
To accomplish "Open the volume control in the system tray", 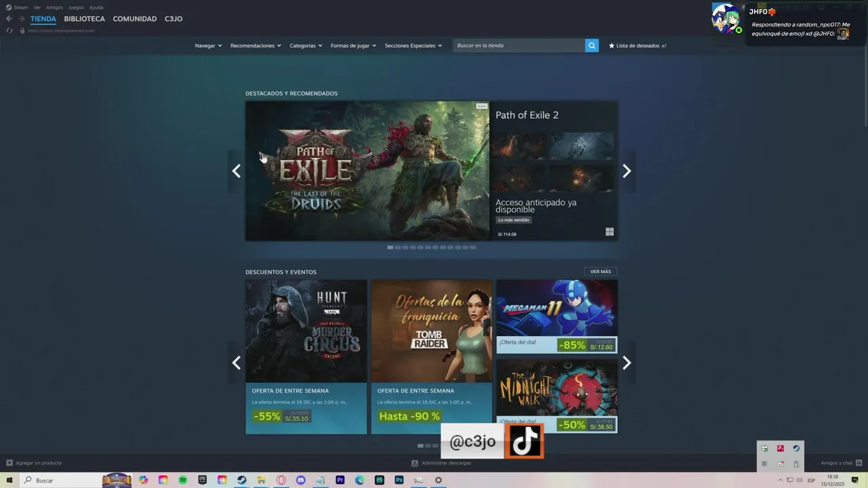I will tap(799, 480).
